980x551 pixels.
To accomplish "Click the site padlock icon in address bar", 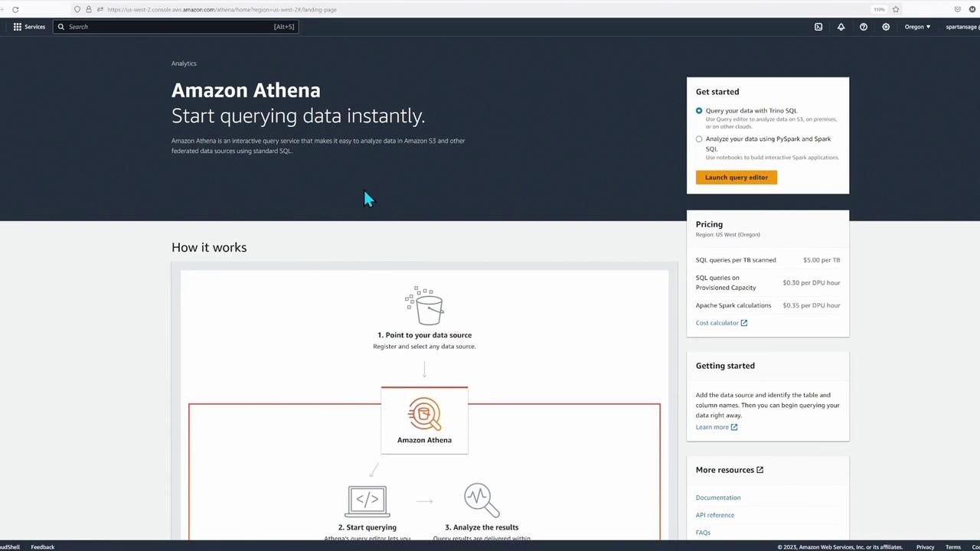I will tap(88, 9).
